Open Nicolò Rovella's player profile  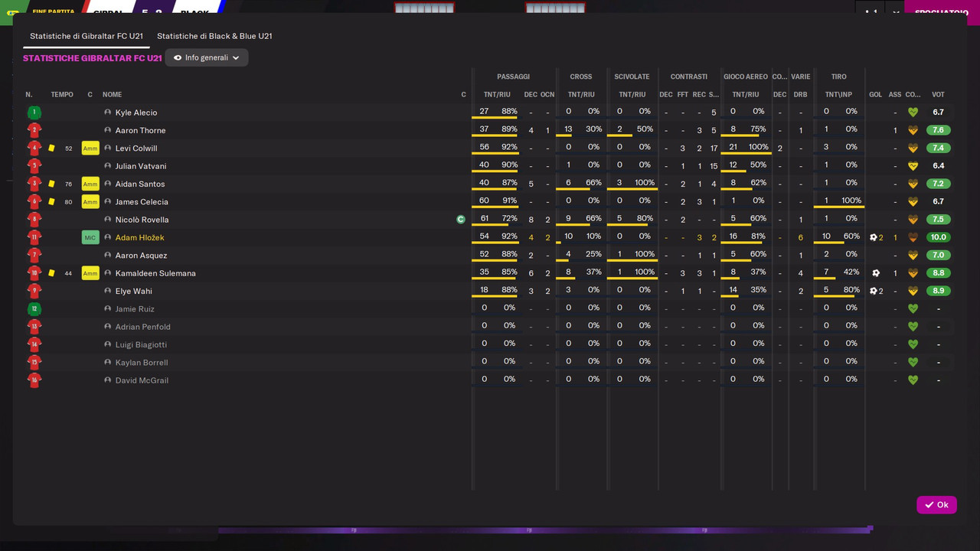coord(142,220)
